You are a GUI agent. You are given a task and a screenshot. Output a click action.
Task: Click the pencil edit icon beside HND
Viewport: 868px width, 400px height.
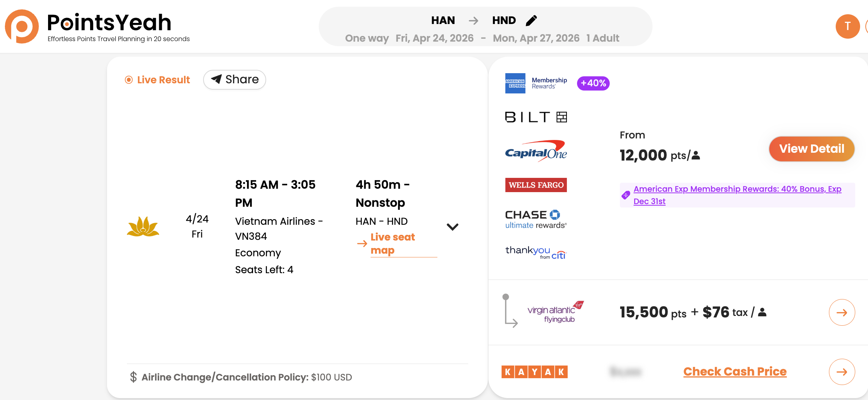tap(531, 21)
